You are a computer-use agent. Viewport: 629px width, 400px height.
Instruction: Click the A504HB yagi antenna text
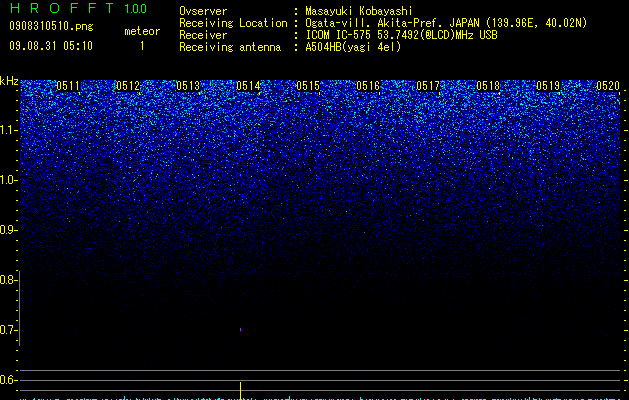point(353,47)
